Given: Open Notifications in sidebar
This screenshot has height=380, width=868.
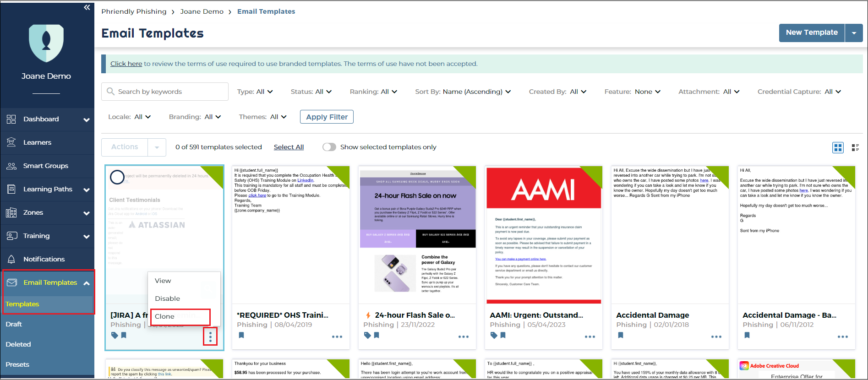Looking at the screenshot, I should 44,259.
